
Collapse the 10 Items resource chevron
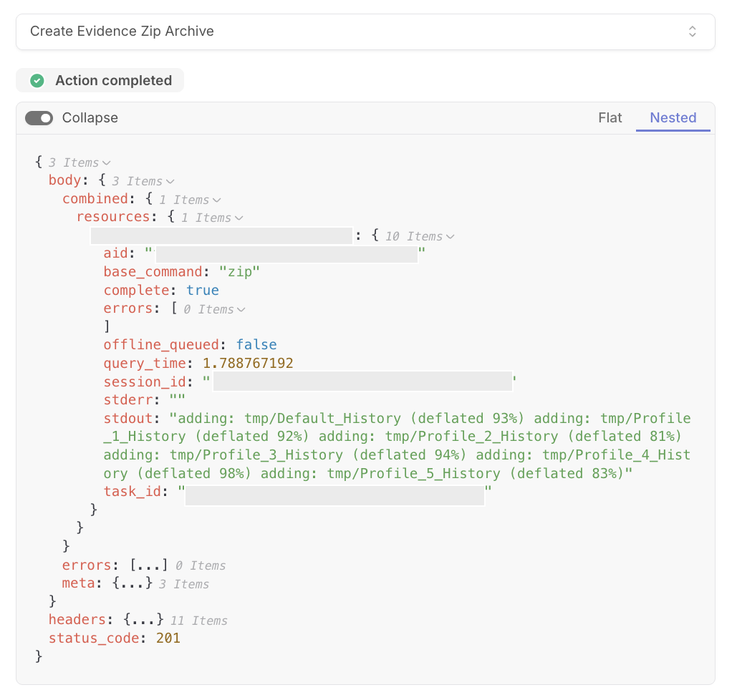[450, 237]
